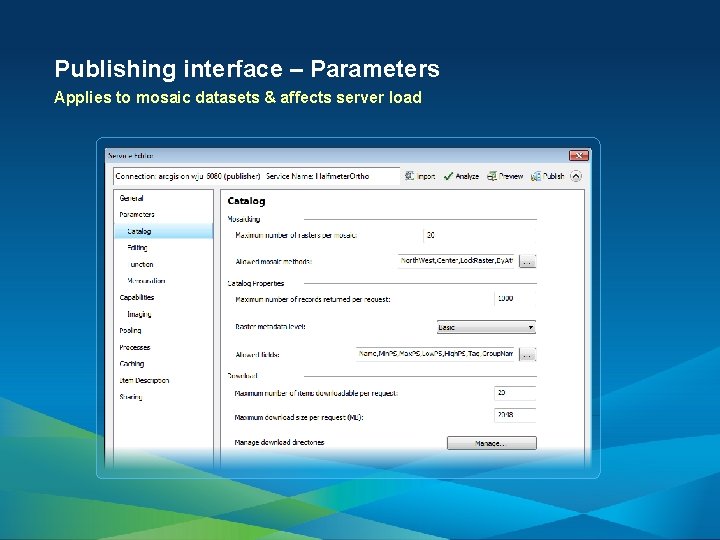Image resolution: width=720 pixels, height=540 pixels.
Task: Click the Catalog heading text
Action: [x=246, y=201]
